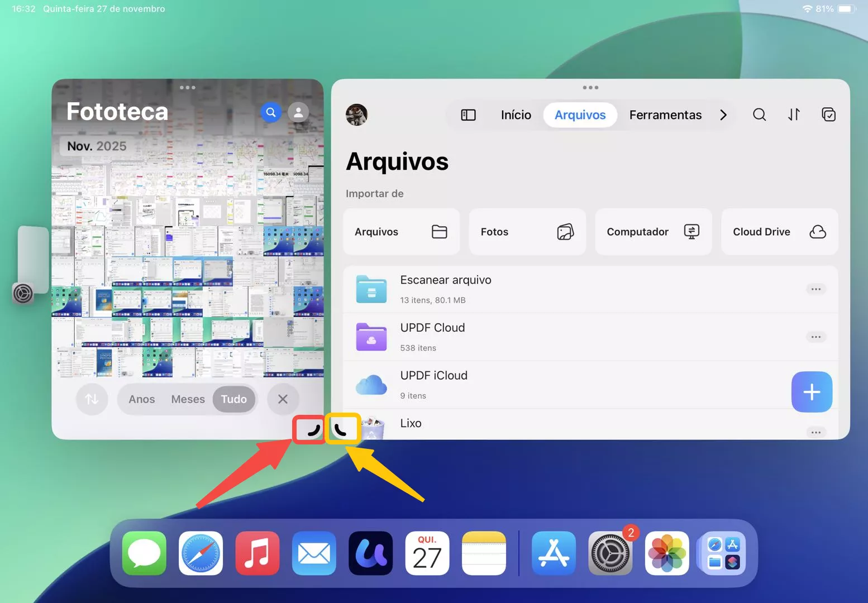Open the App Store in dock
Image resolution: width=868 pixels, height=603 pixels.
(x=554, y=553)
